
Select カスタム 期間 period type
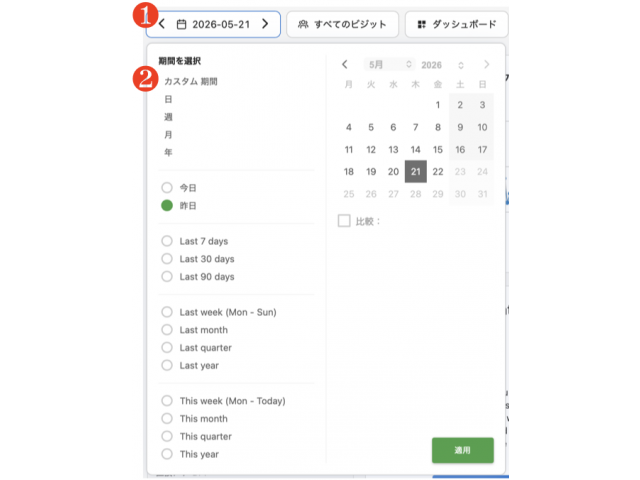(x=191, y=81)
